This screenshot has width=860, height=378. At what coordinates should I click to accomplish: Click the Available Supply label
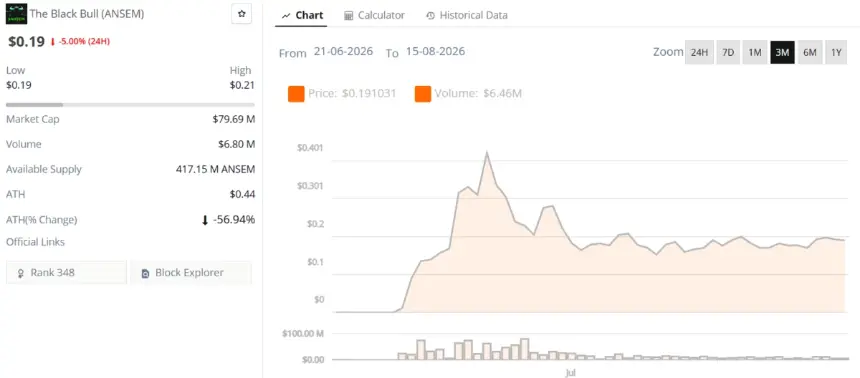(x=44, y=170)
